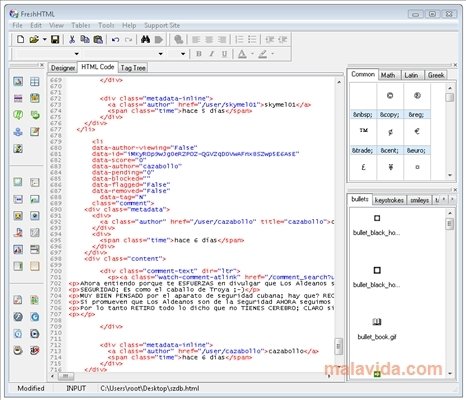The height and width of the screenshot is (400, 466).
Task: Insert a bulleted list with the toolbar icon
Action: pyautogui.click(x=252, y=39)
